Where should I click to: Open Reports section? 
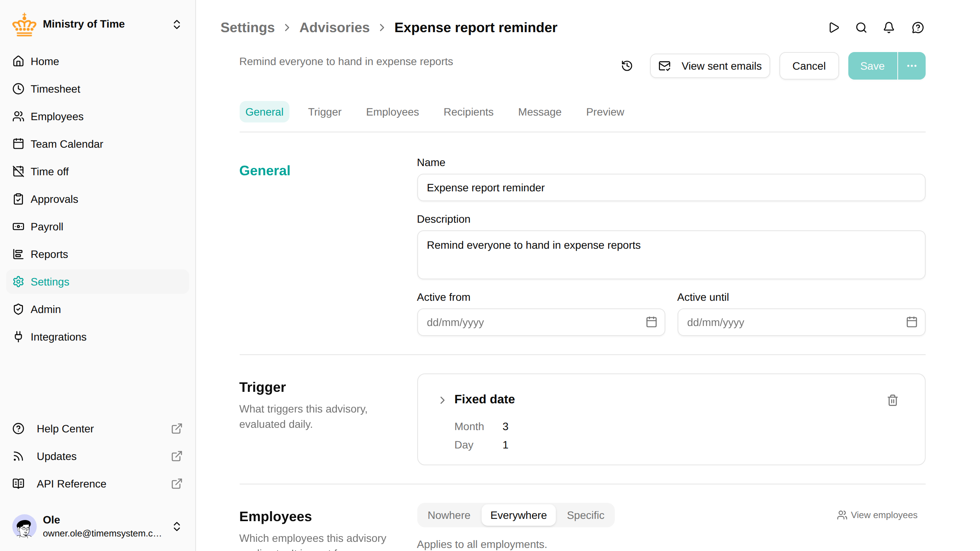[x=98, y=254]
